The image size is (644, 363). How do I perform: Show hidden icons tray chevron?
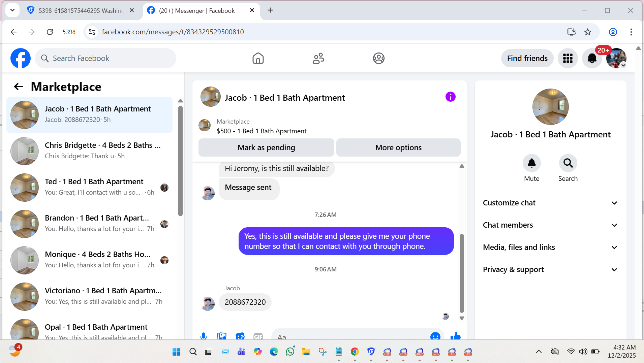click(x=539, y=352)
